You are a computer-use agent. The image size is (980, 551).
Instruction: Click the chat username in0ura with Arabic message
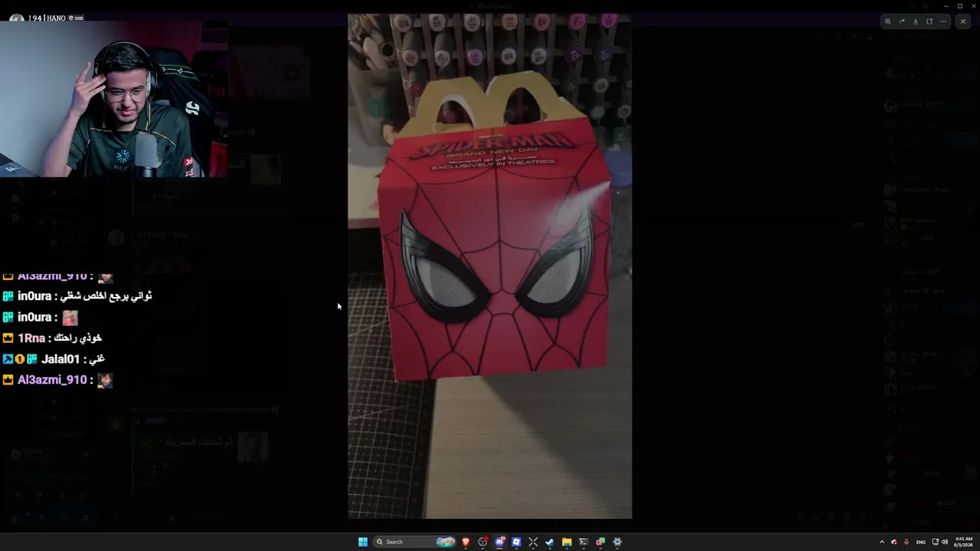(34, 296)
